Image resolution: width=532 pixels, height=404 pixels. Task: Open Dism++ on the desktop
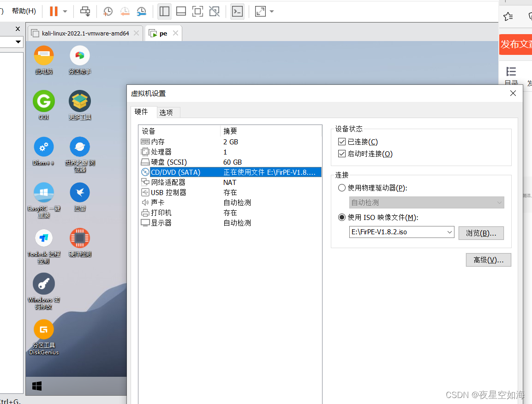(x=43, y=147)
